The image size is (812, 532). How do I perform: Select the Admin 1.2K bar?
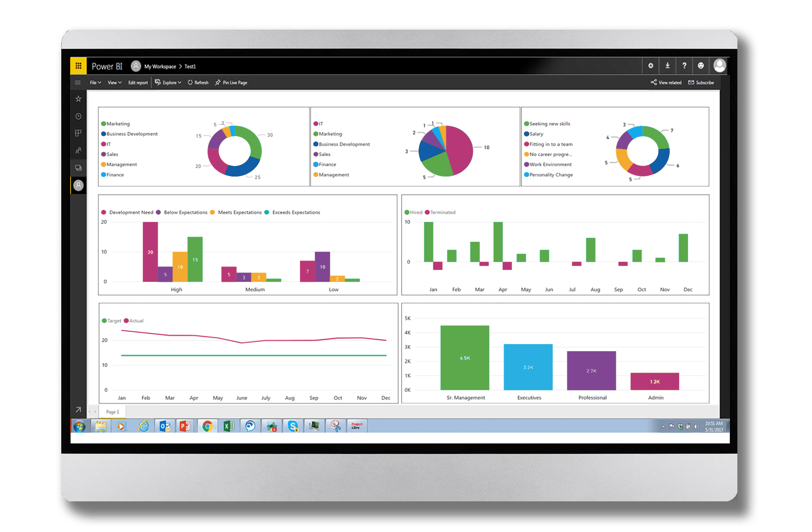tap(654, 381)
